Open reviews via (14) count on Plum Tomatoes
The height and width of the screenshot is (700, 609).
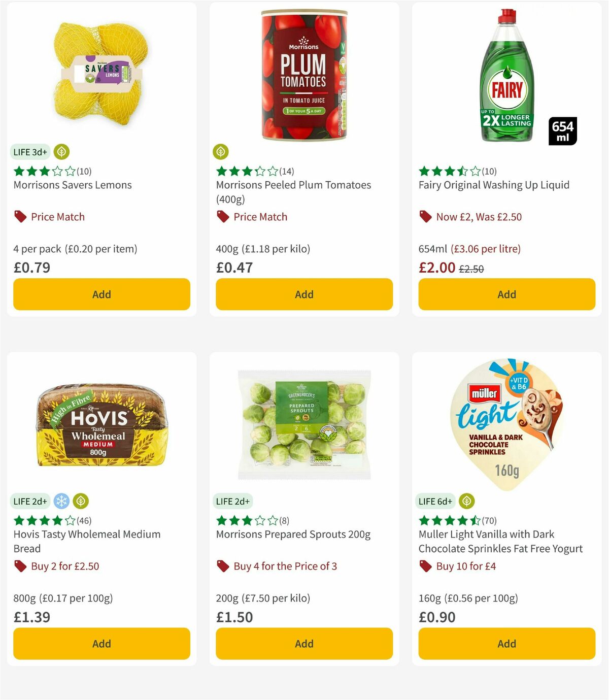[x=287, y=171]
